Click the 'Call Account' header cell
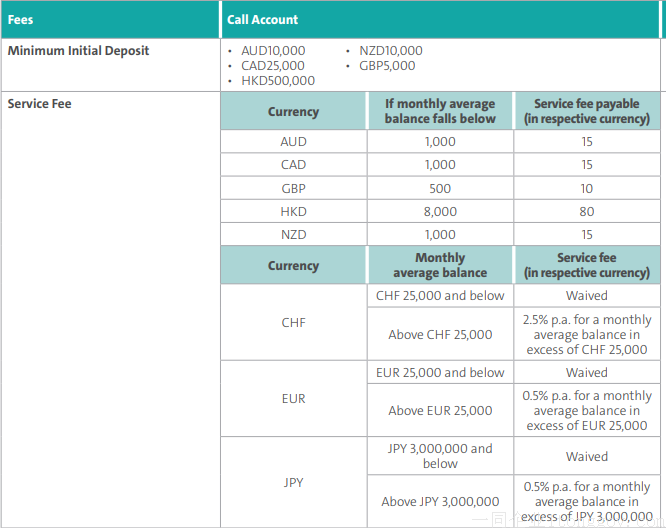 click(440, 20)
